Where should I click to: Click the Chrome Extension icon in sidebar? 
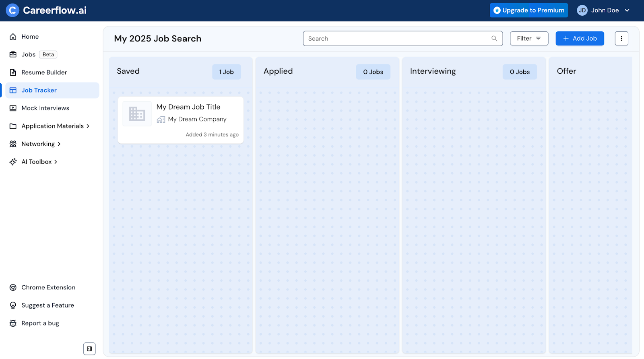point(13,287)
